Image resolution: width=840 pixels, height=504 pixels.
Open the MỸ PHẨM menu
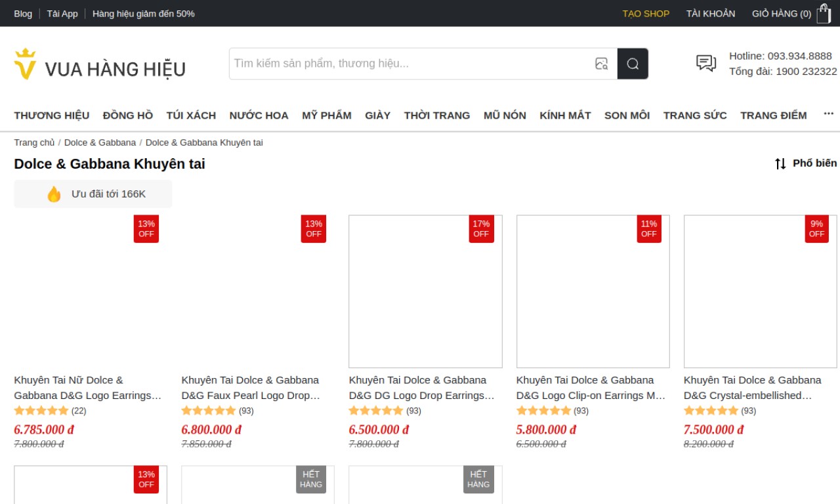(x=327, y=115)
